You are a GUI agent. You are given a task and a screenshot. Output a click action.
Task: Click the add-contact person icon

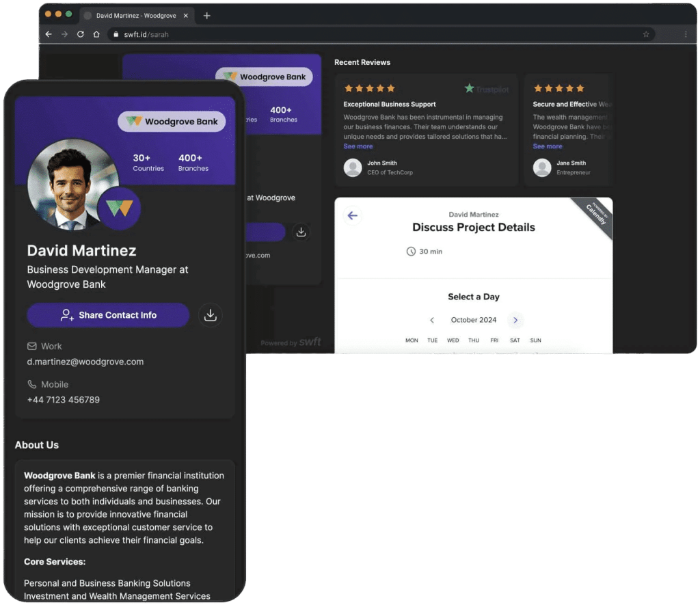point(67,315)
